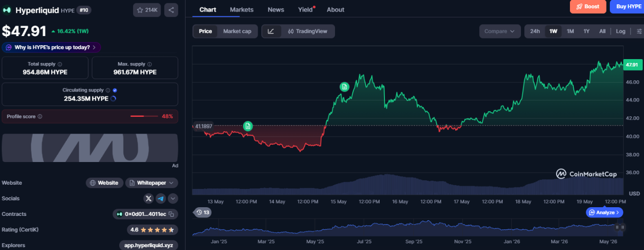This screenshot has width=644, height=250.
Task: Click the AI icon in 'Why is HYPE's price up'
Action: pyautogui.click(x=9, y=47)
